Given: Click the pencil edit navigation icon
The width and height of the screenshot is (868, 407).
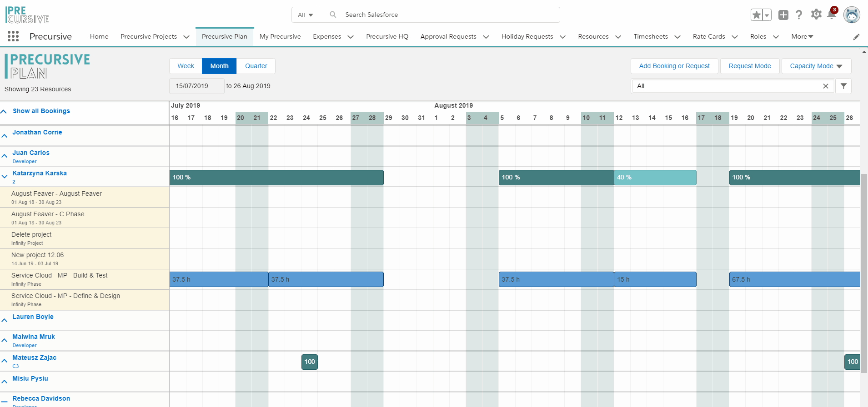Looking at the screenshot, I should point(857,37).
